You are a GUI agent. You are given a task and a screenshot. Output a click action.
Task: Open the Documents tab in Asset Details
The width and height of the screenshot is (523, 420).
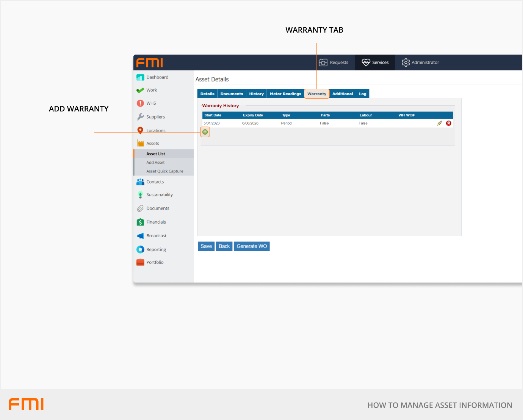(232, 94)
